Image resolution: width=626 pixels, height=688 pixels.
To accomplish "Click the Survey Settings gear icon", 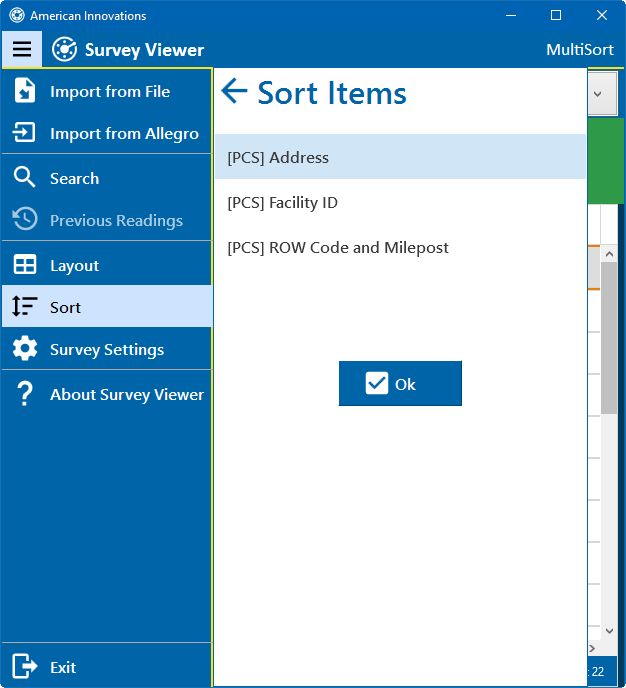I will 25,349.
